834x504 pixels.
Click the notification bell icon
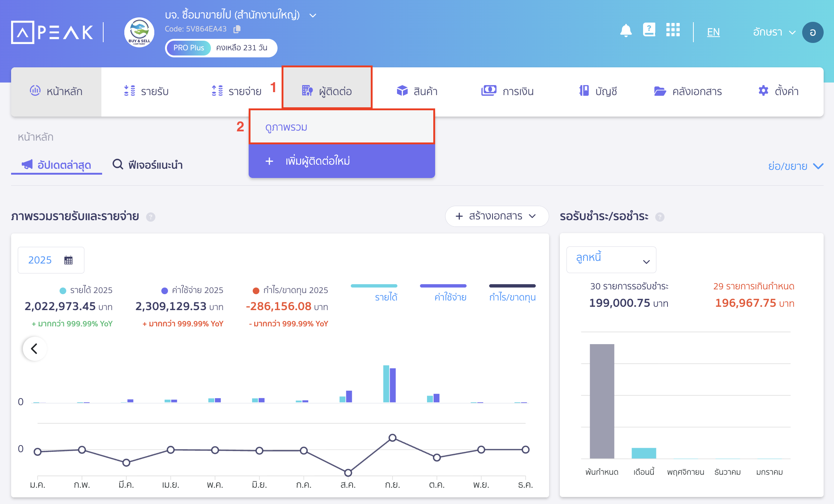(x=626, y=31)
